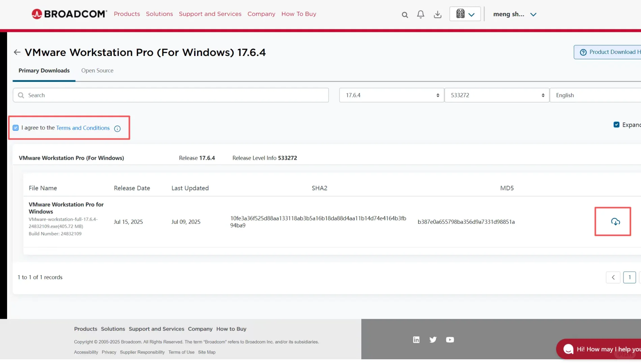Click the 1 to 1 of 1 records text
641x364 pixels.
[40, 277]
